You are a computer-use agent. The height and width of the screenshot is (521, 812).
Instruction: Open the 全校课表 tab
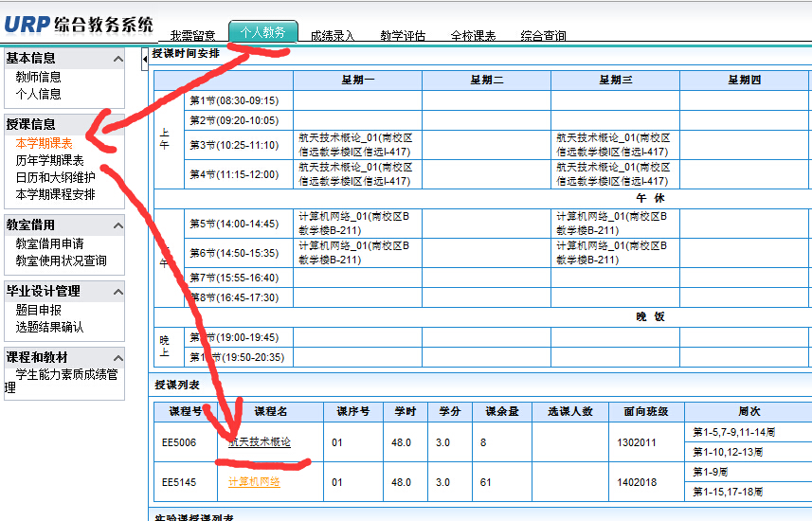473,36
